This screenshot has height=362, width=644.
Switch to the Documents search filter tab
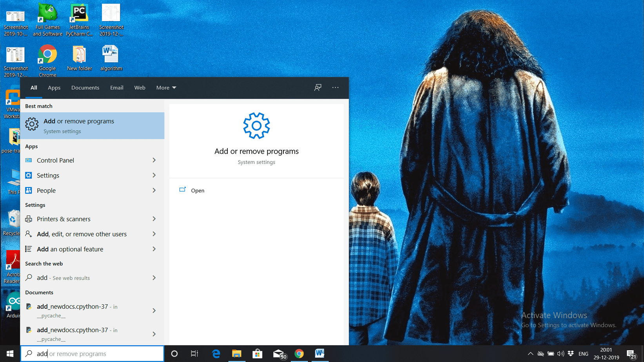point(85,88)
